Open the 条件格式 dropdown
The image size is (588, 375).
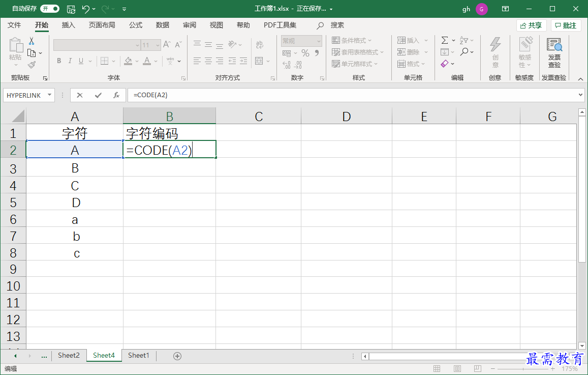point(352,41)
